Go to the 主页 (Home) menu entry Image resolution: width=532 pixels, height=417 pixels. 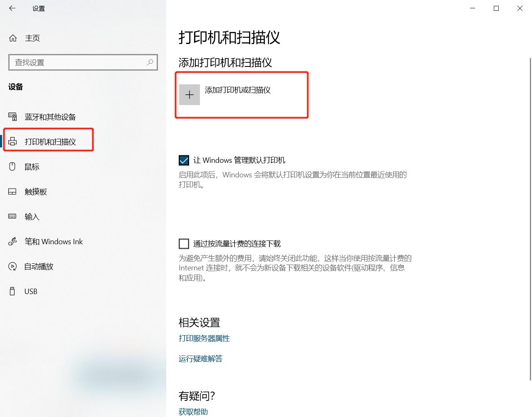tap(32, 38)
